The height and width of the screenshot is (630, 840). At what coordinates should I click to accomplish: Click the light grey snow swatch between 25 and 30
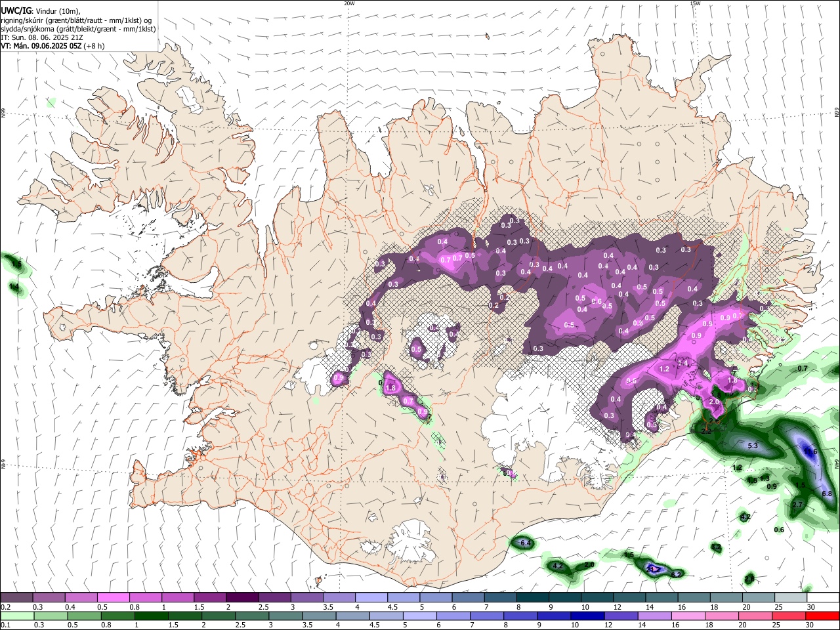point(791,597)
